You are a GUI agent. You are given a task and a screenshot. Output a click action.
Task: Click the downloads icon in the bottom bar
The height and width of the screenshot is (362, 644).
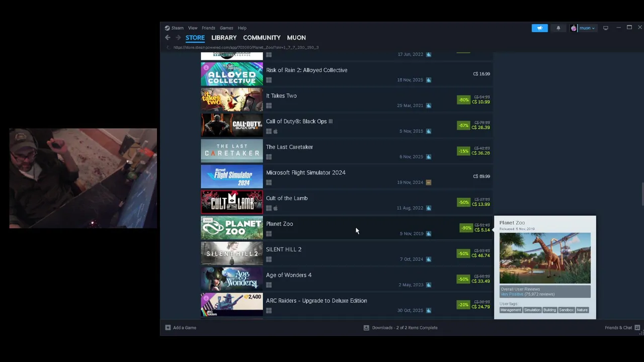[x=366, y=328]
